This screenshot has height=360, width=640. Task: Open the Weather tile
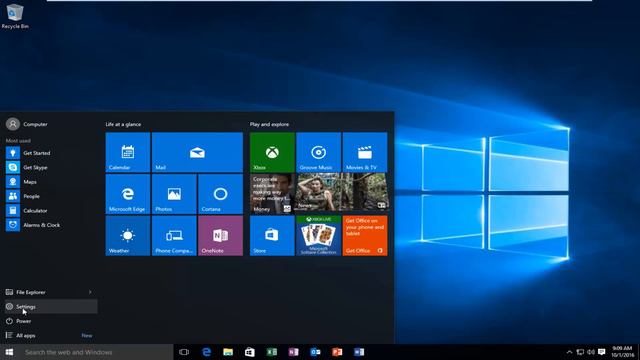(x=128, y=236)
